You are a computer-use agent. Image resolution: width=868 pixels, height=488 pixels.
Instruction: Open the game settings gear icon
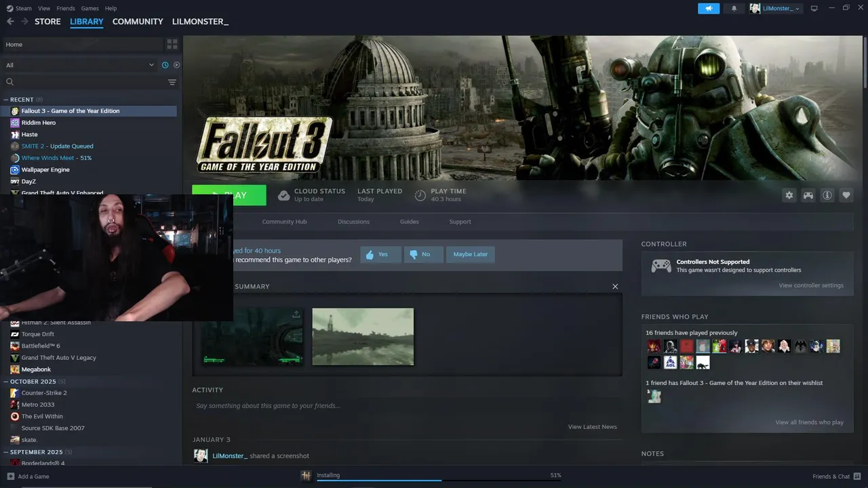click(789, 195)
